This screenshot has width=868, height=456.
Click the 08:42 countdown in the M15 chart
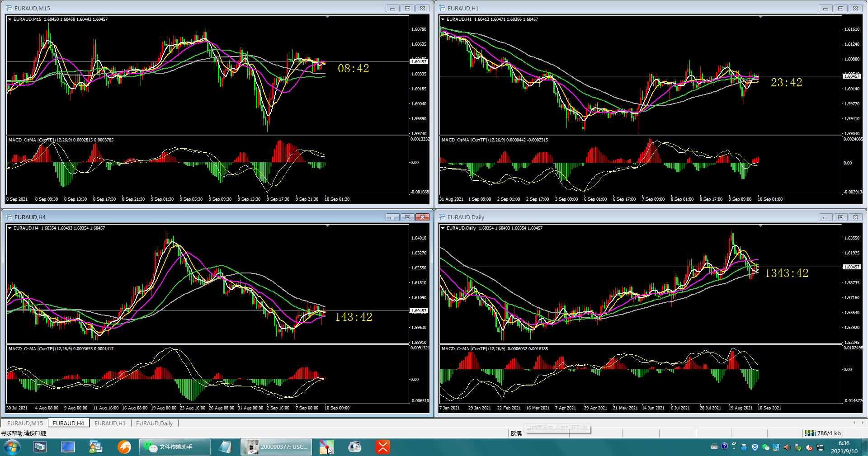354,68
